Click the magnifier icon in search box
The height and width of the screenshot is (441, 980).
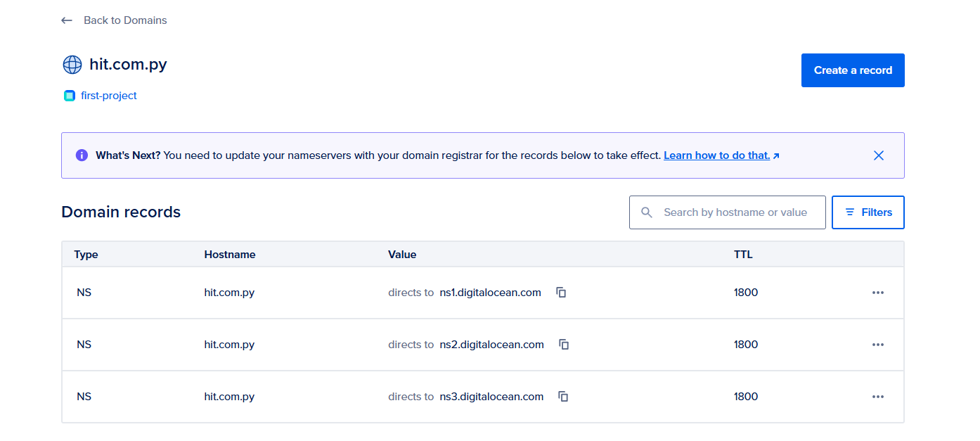(x=647, y=212)
